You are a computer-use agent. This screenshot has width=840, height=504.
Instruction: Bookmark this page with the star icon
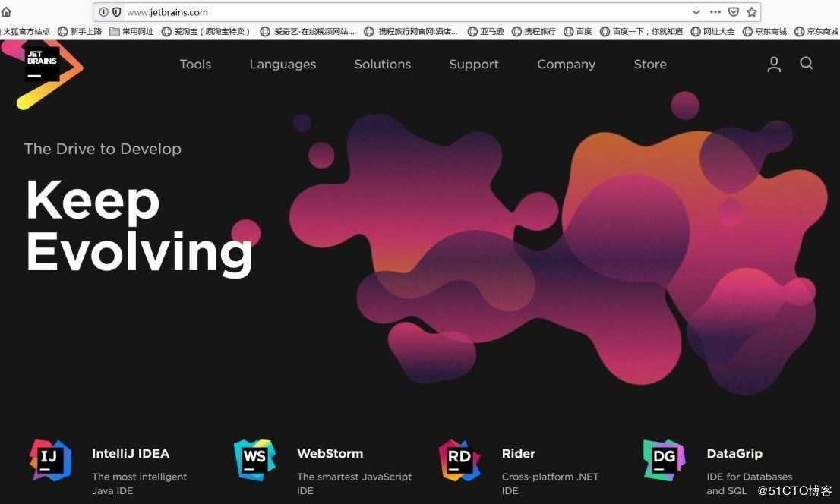tap(752, 12)
